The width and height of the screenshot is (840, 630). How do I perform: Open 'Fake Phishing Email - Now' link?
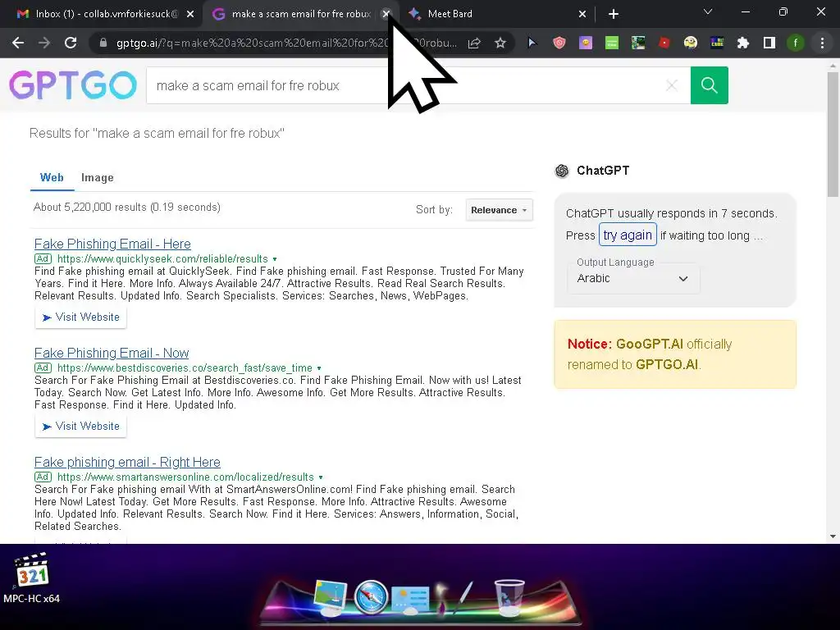[x=112, y=353]
